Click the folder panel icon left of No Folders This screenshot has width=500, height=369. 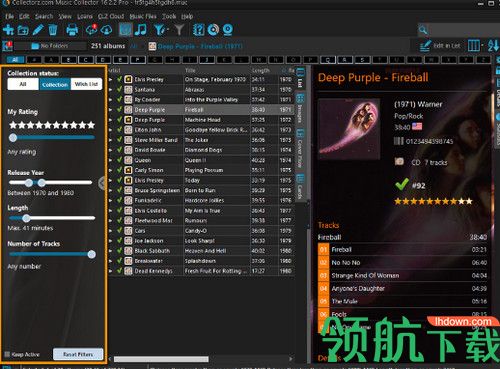click(7, 46)
